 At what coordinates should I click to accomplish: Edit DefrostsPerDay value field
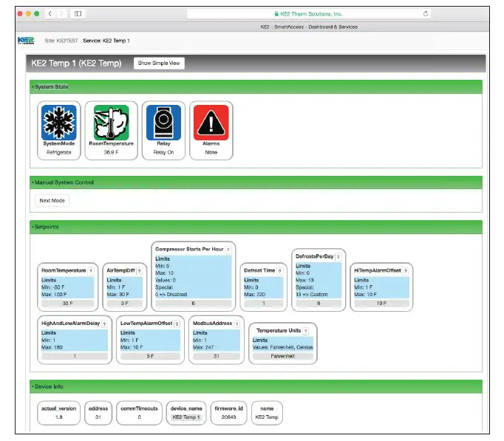click(x=319, y=304)
